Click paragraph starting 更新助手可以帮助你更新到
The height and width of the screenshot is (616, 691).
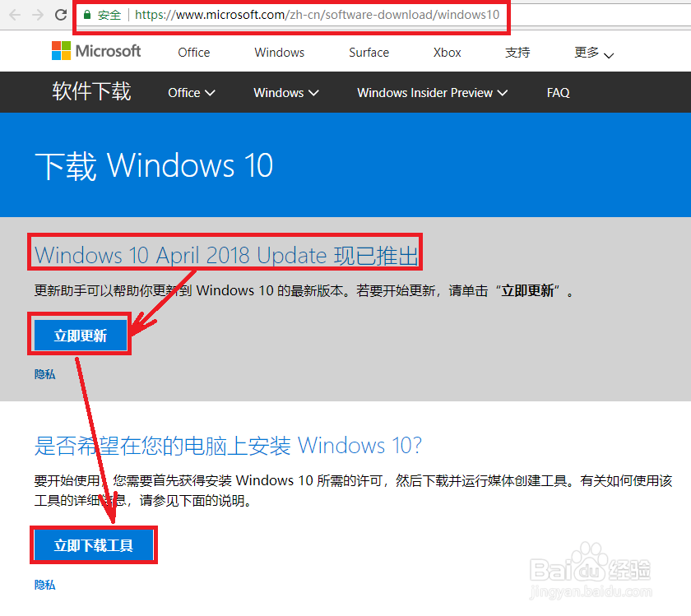(x=304, y=291)
